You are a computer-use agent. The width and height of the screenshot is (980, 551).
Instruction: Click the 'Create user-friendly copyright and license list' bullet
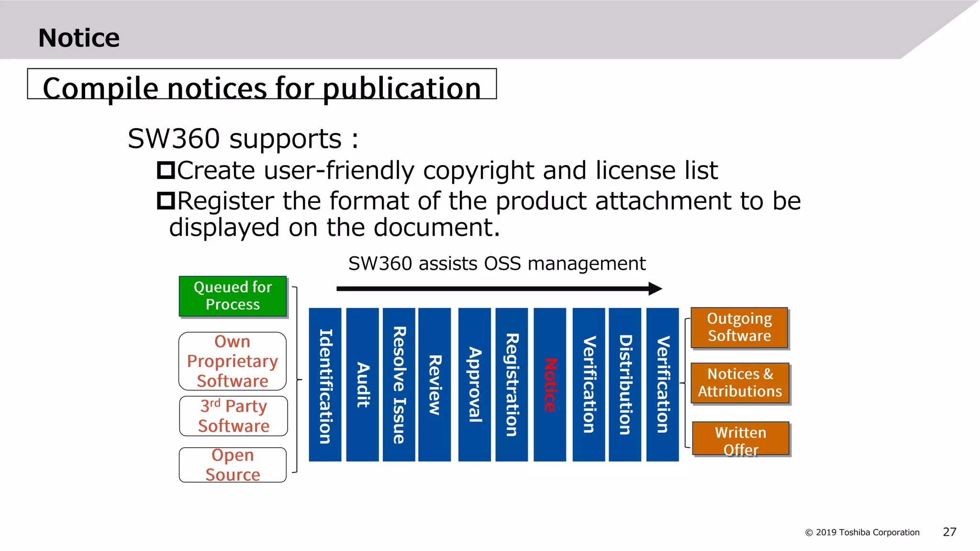pos(437,170)
